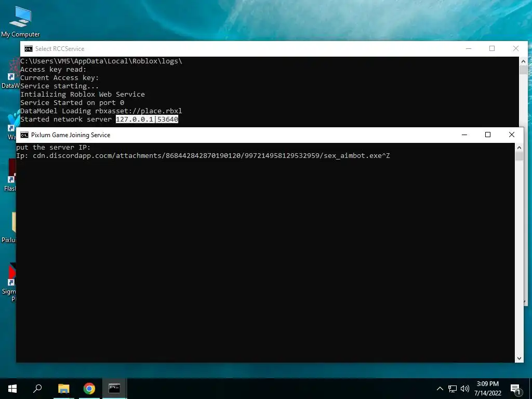The height and width of the screenshot is (399, 532).
Task: Click 'Current Access key:' line in RCCService
Action: click(59, 78)
